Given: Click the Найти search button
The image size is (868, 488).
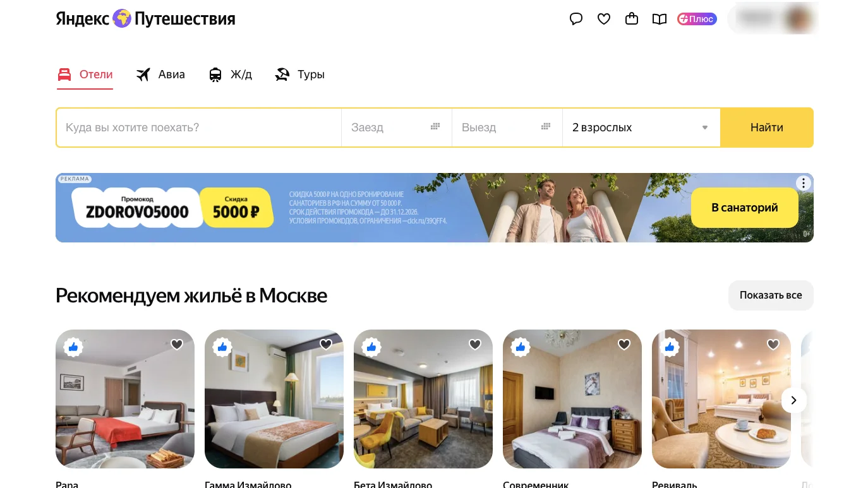Looking at the screenshot, I should point(767,128).
